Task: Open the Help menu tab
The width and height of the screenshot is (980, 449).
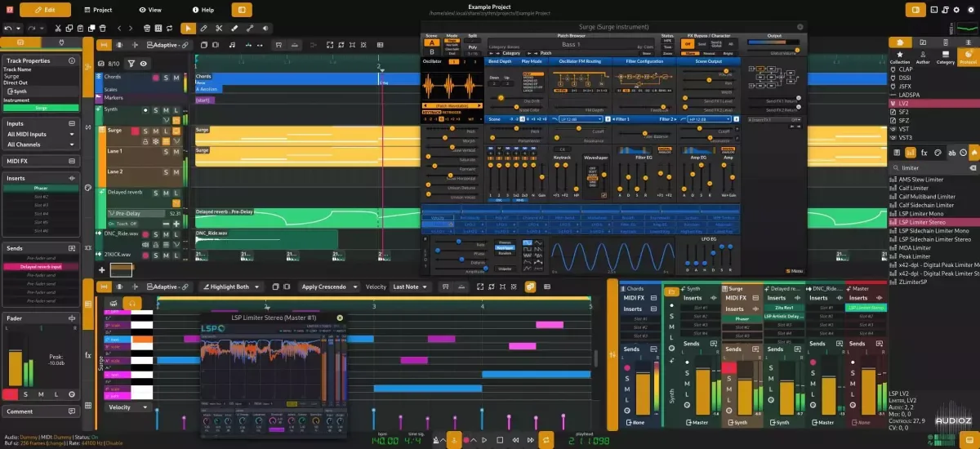Action: tap(203, 10)
